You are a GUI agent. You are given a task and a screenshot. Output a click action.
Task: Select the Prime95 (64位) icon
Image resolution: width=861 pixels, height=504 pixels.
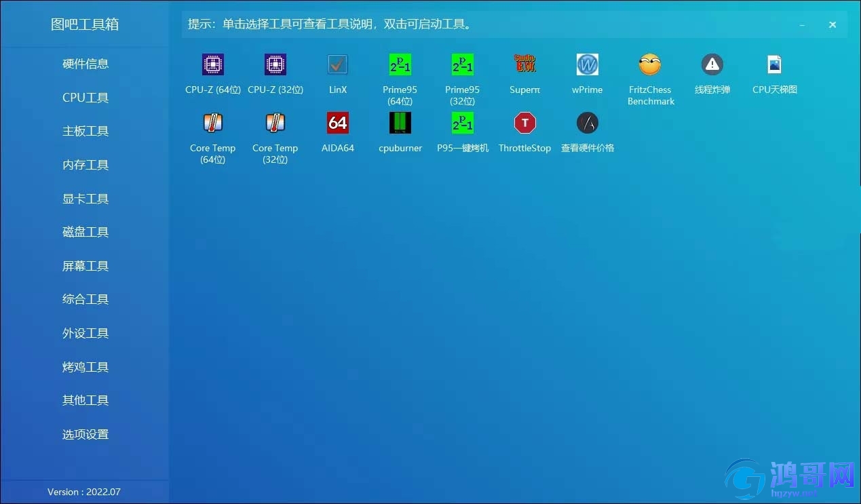point(400,65)
